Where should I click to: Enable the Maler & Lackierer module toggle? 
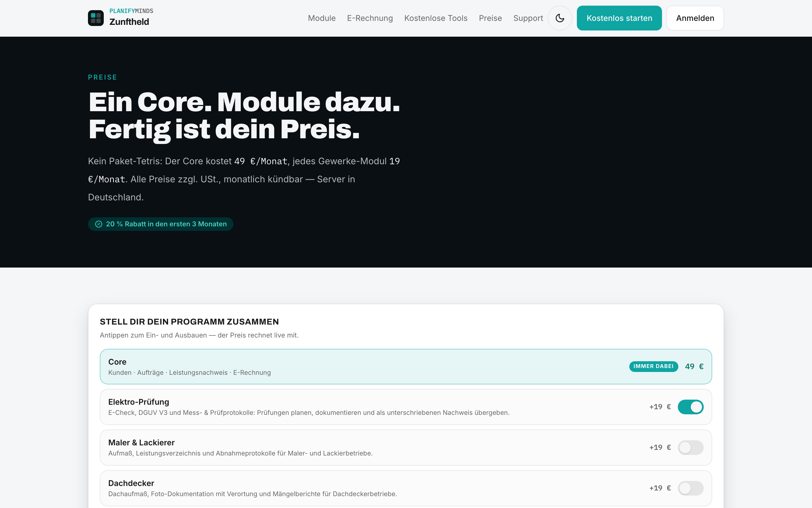[x=690, y=448]
